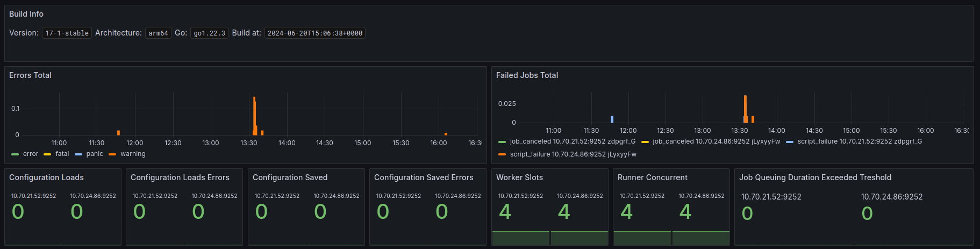Open the Failed Jobs Total panel title menu

pyautogui.click(x=527, y=75)
